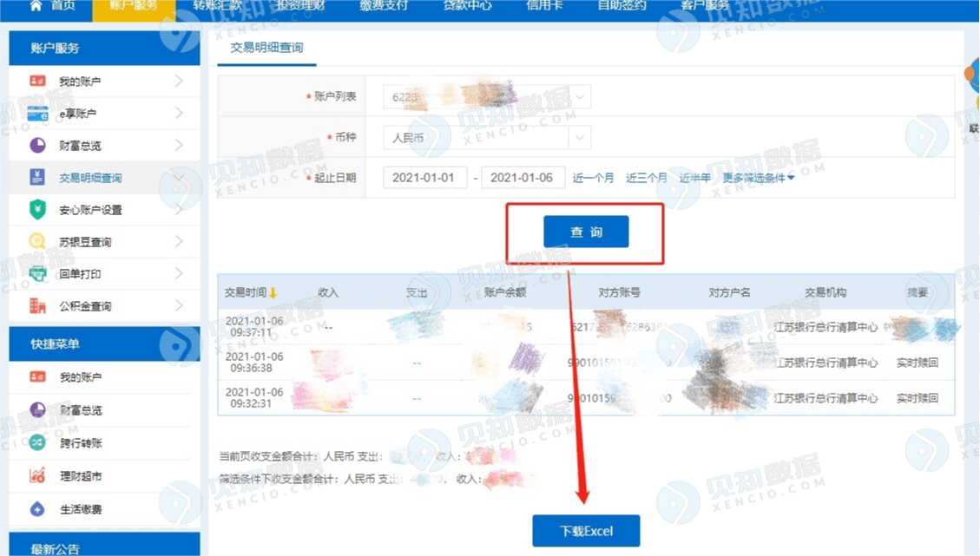The height and width of the screenshot is (556, 980).
Task: Click the 理财超市 chart icon
Action: pos(37,476)
